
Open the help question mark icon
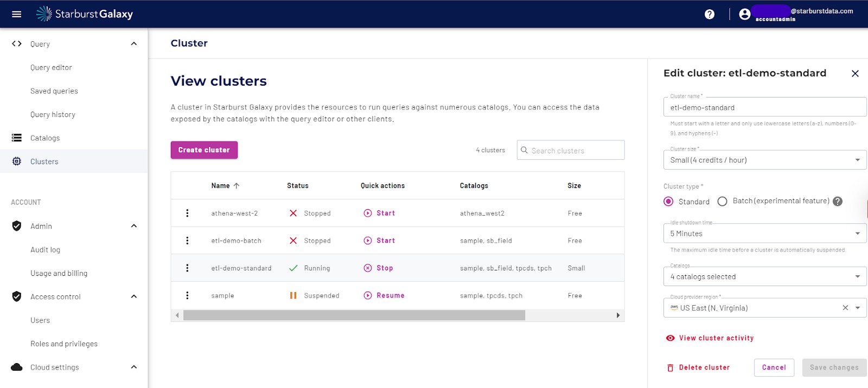[x=710, y=14]
